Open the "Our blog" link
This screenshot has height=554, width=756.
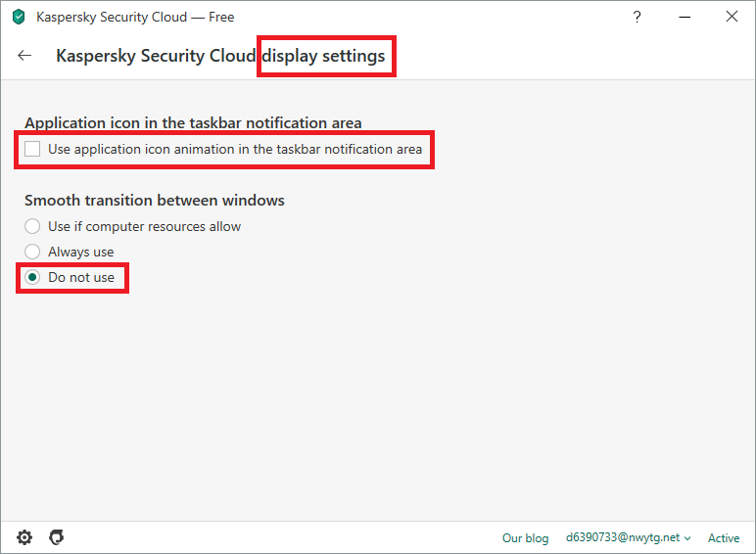tap(525, 538)
